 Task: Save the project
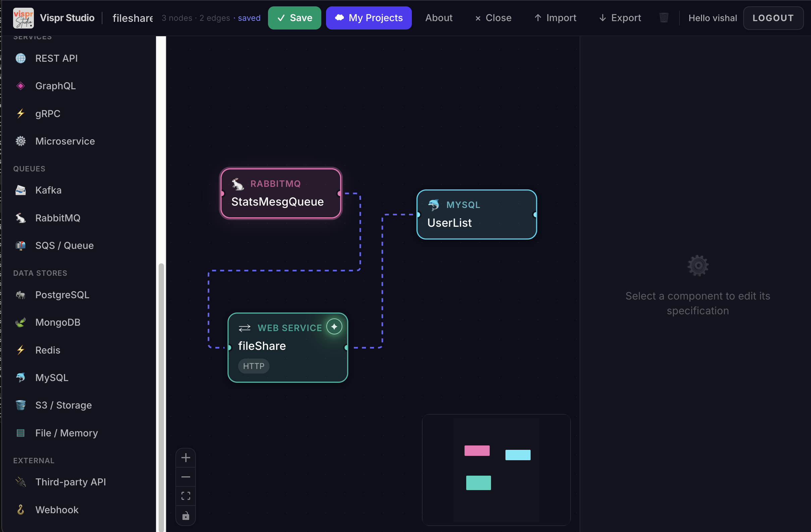click(294, 18)
